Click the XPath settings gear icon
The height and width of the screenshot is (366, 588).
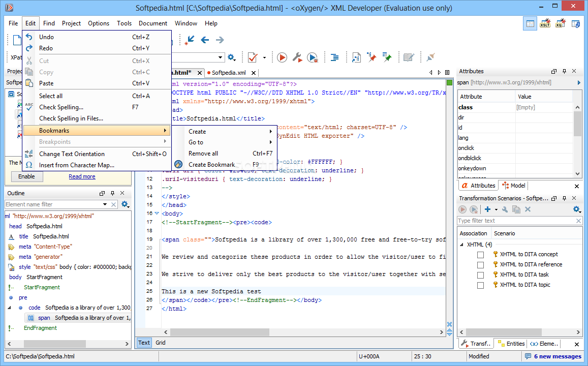click(x=231, y=57)
